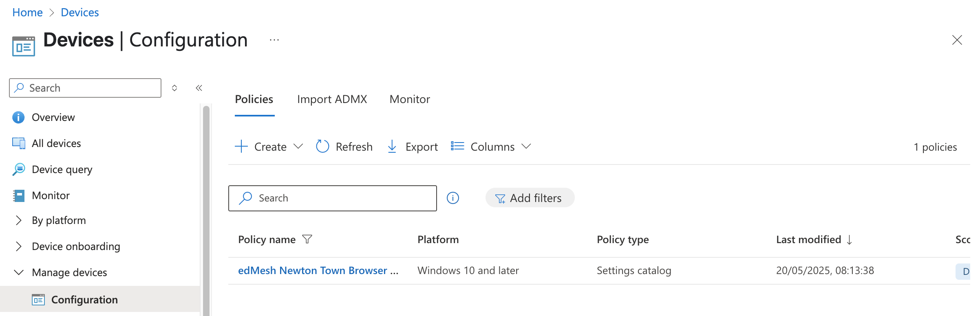The height and width of the screenshot is (316, 980).
Task: Switch to the Import ADMX tab
Action: [332, 99]
